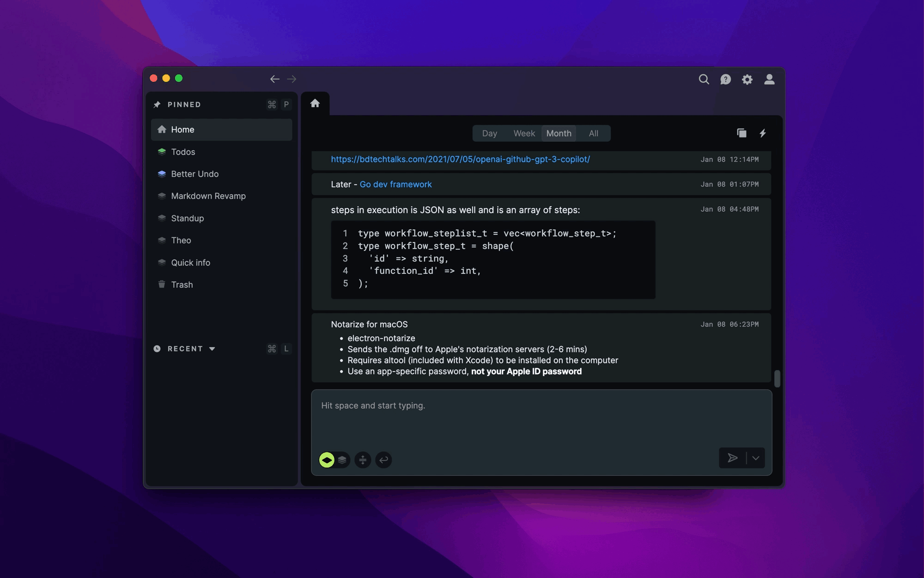Toggle the green single-note mode switch
Image resolution: width=924 pixels, height=578 pixels.
tap(327, 460)
